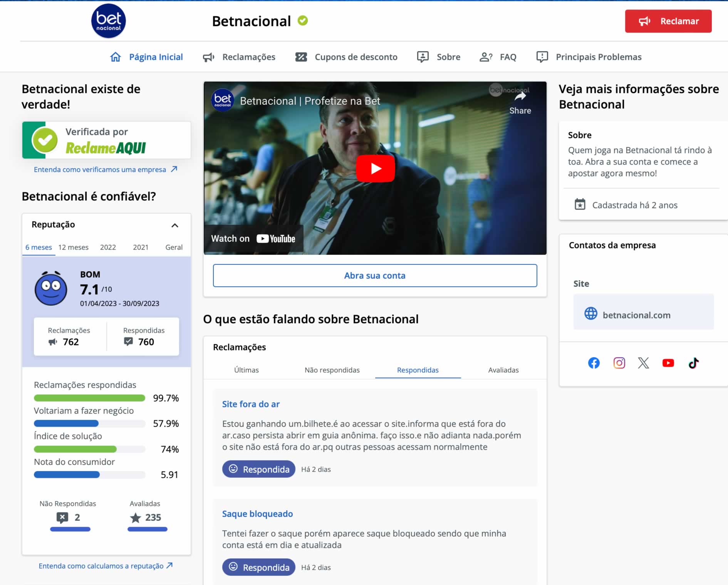Click the globe icon next to betnacional.com
This screenshot has height=585, width=728.
click(590, 314)
